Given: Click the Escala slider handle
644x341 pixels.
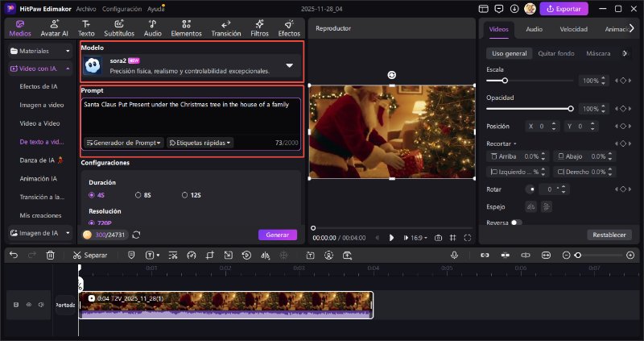Looking at the screenshot, I should 505,81.
